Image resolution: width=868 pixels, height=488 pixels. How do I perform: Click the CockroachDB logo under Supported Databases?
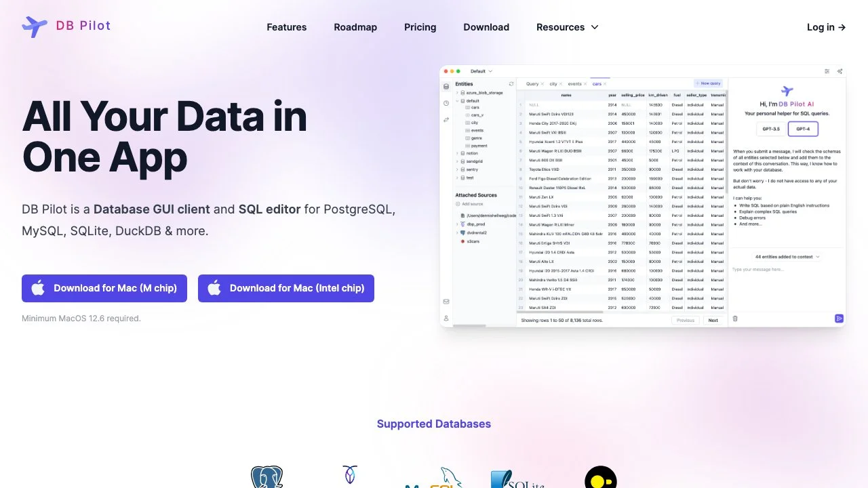350,474
